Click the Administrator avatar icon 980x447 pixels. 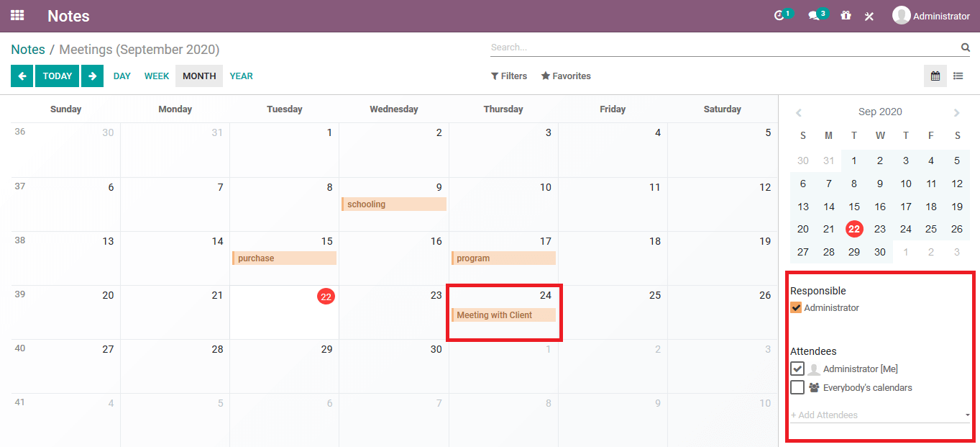[x=901, y=15]
